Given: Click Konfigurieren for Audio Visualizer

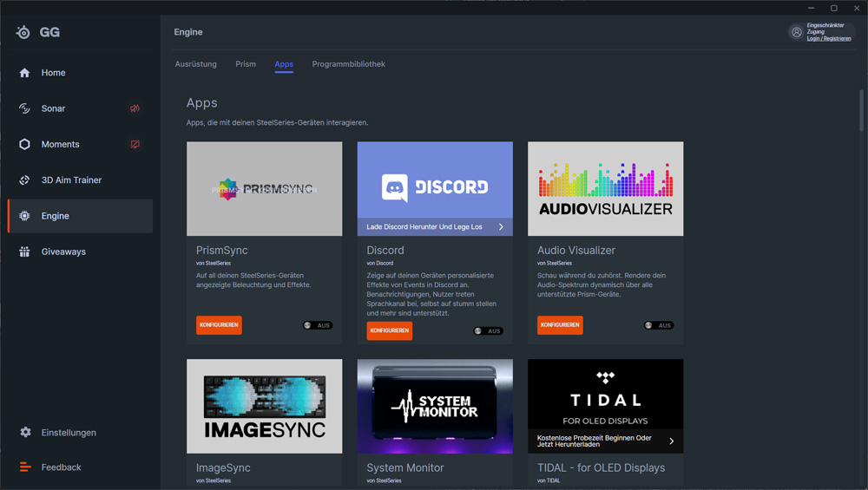Looking at the screenshot, I should coord(560,325).
